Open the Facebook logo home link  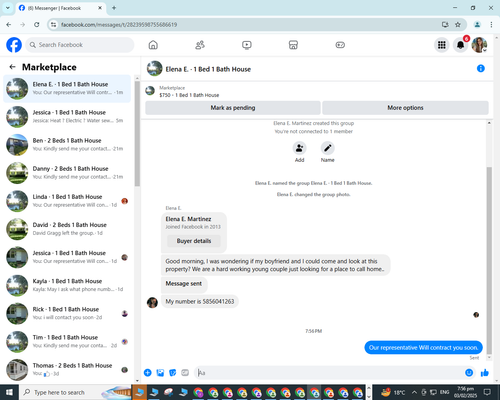click(14, 45)
